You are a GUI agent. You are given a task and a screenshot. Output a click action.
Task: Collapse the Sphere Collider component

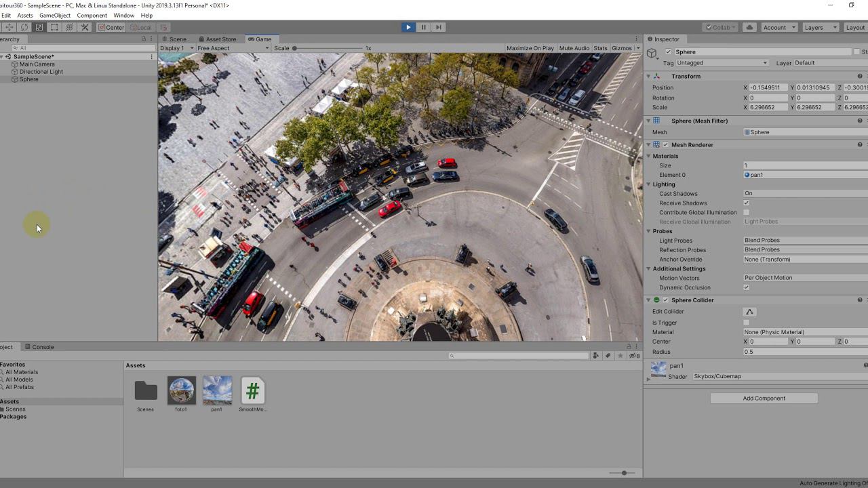point(648,300)
